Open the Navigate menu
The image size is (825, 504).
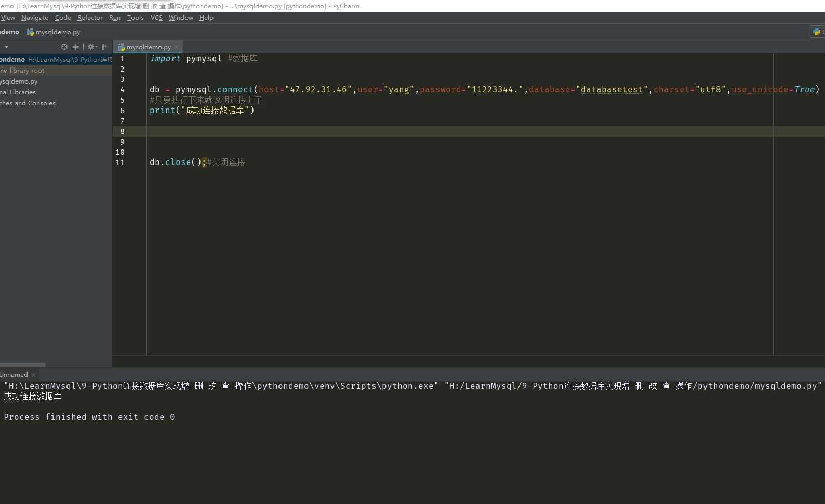(35, 18)
